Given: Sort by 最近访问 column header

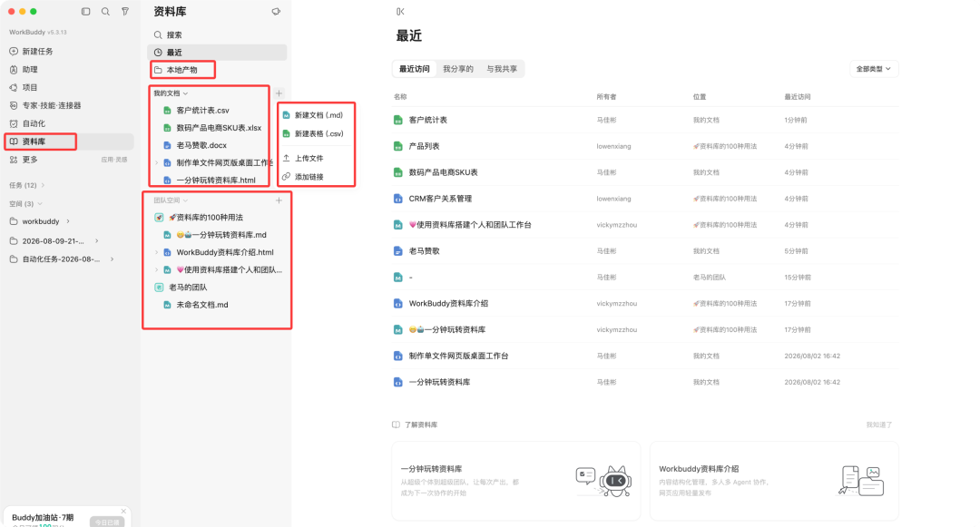Looking at the screenshot, I should coord(797,97).
